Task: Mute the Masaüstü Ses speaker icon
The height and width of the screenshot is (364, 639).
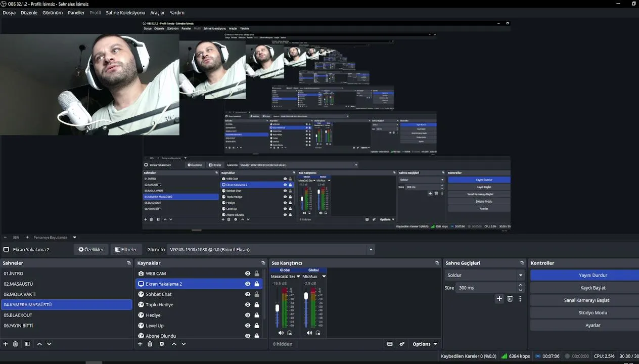Action: coord(281,333)
